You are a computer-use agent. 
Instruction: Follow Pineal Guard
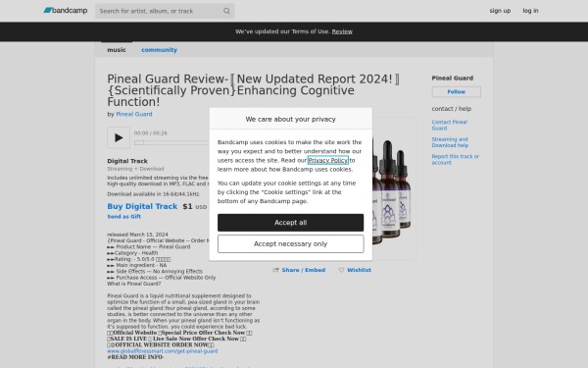[456, 91]
